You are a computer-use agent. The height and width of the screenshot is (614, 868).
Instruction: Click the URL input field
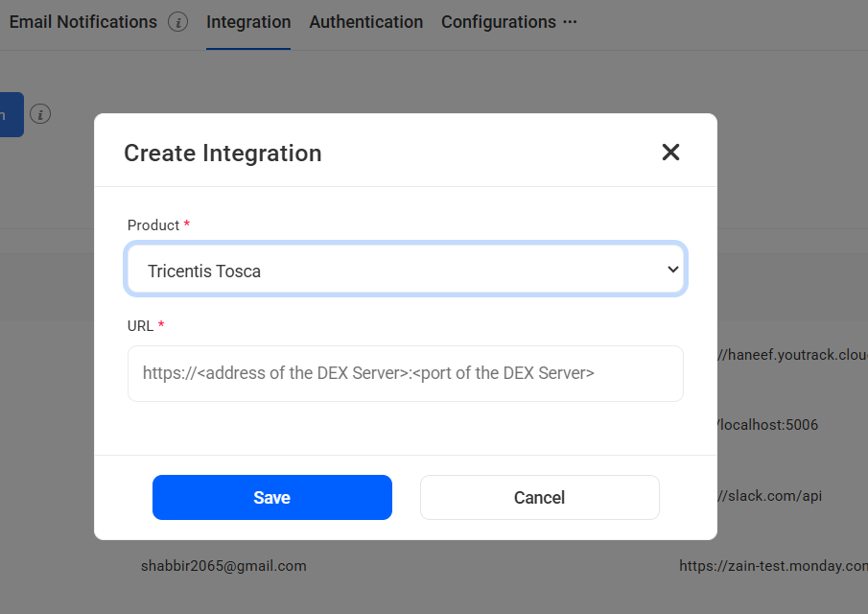(x=405, y=373)
